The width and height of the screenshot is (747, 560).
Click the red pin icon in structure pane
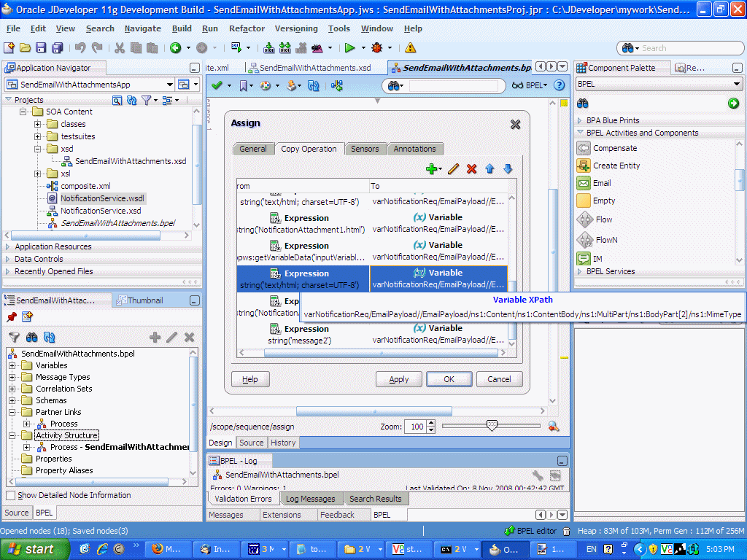coord(12,316)
